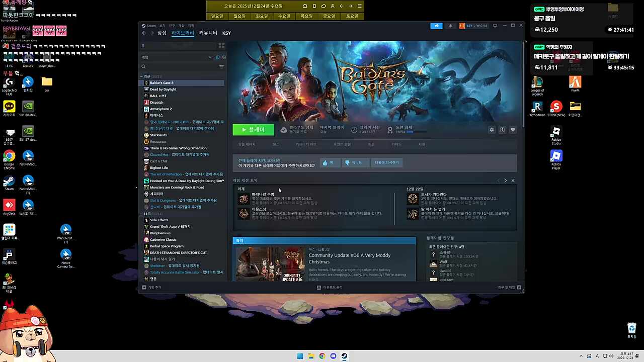Open the 상점 페이지 link under the play bar
This screenshot has height=362, width=644.
(247, 144)
